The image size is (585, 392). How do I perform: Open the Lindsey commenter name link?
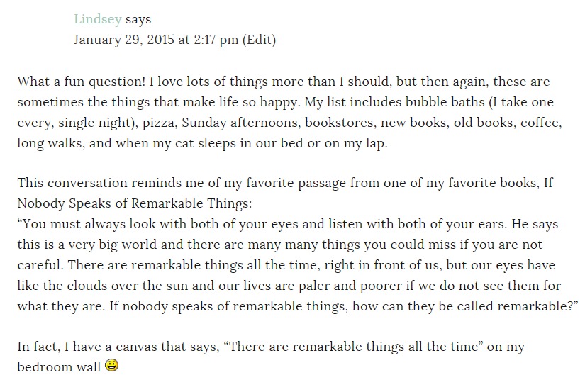pyautogui.click(x=98, y=19)
